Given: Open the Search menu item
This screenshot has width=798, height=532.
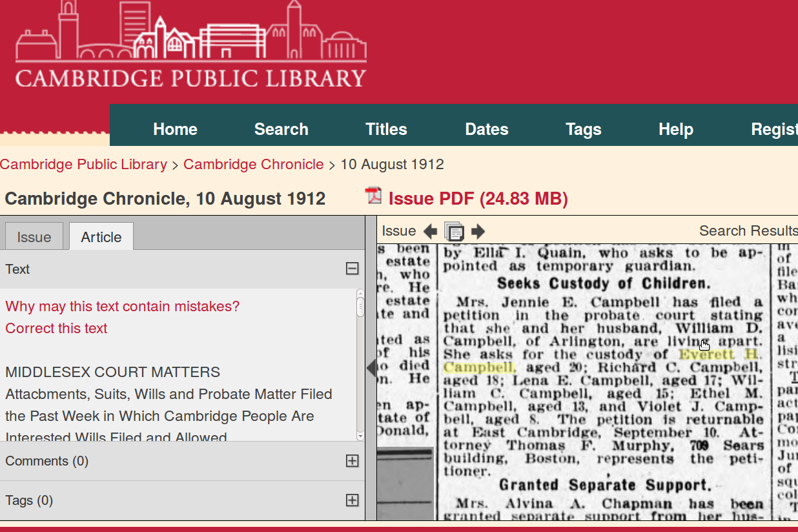Looking at the screenshot, I should click(x=281, y=129).
